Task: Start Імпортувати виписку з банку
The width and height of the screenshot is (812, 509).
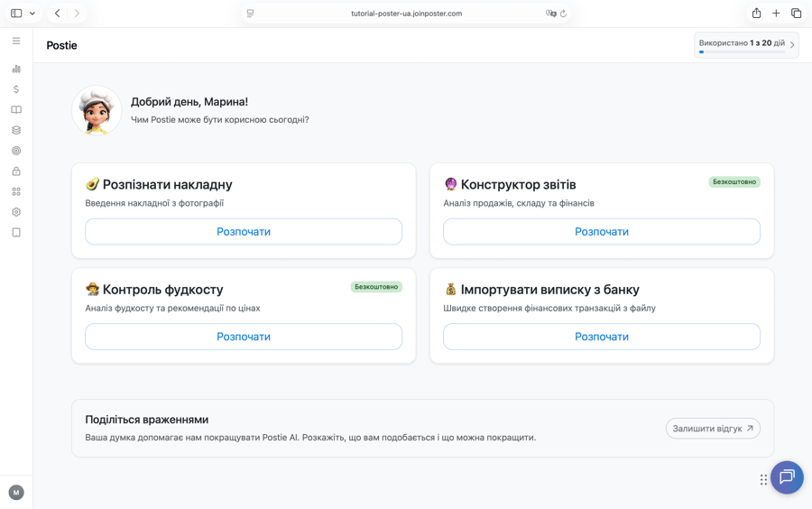Action: [x=602, y=337]
